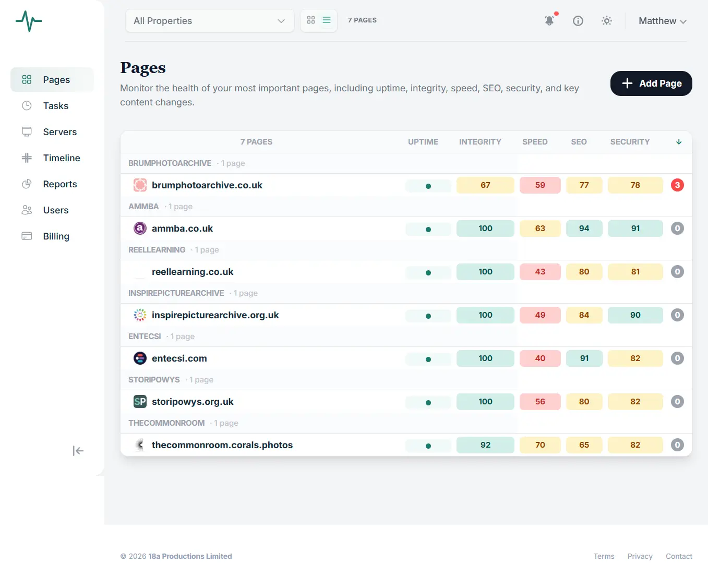Open Timeline in sidebar
Screen dimensions: 708x588
(x=52, y=158)
